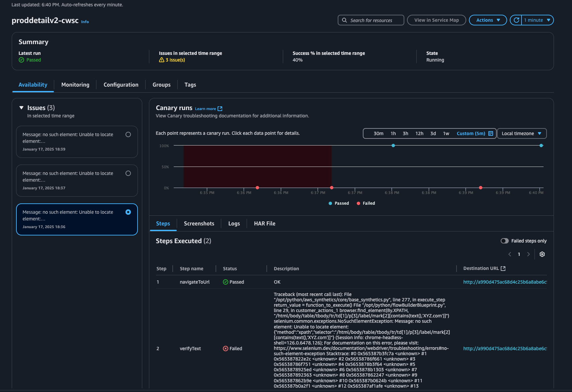The height and width of the screenshot is (392, 572).
Task: Click the search magnifier in the resources search box
Action: click(x=344, y=20)
